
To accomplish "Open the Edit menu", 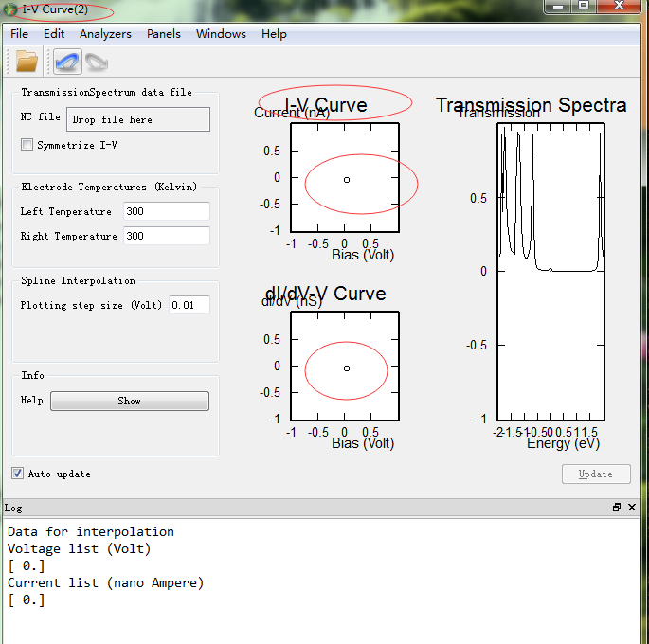I will [x=54, y=34].
